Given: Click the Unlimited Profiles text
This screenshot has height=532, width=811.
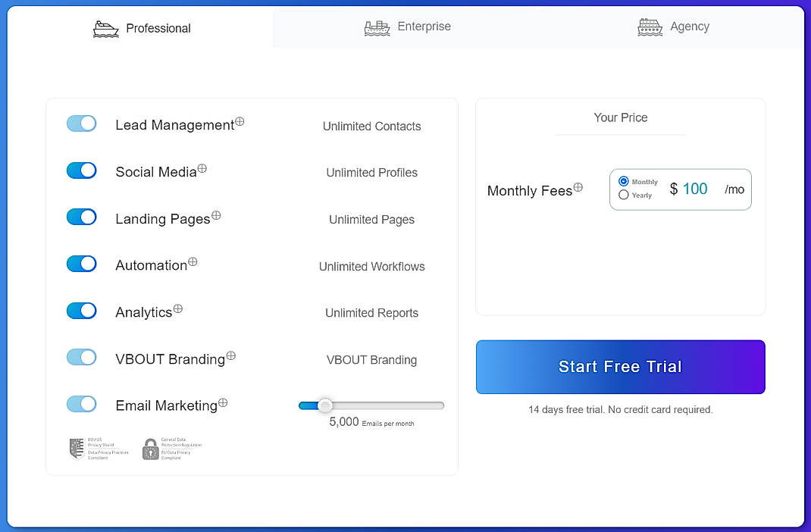Looking at the screenshot, I should (x=372, y=173).
